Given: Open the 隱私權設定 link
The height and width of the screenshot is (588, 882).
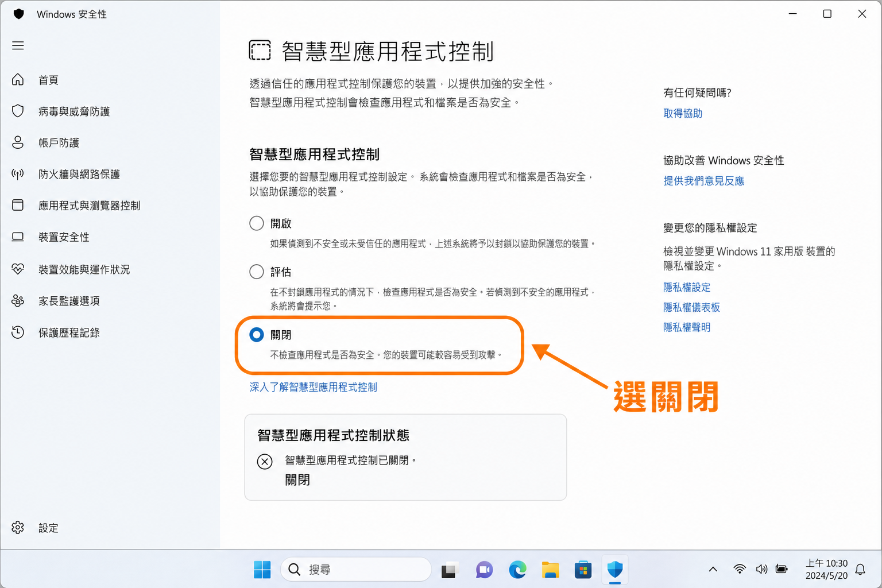Looking at the screenshot, I should 687,287.
